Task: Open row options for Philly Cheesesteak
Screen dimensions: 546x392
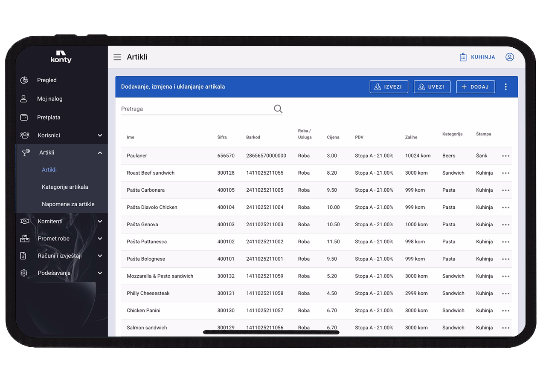Action: pos(506,294)
